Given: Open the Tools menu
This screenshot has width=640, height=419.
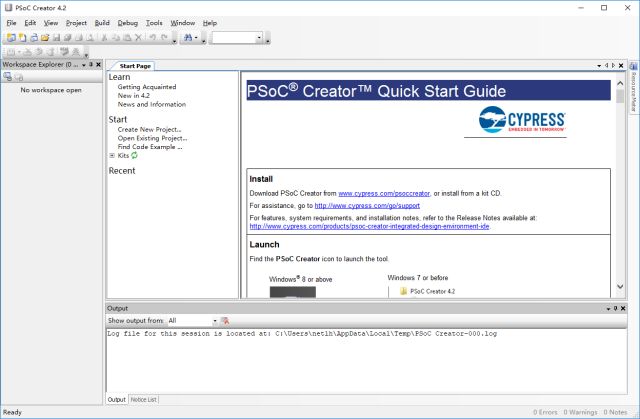Looking at the screenshot, I should tap(154, 23).
